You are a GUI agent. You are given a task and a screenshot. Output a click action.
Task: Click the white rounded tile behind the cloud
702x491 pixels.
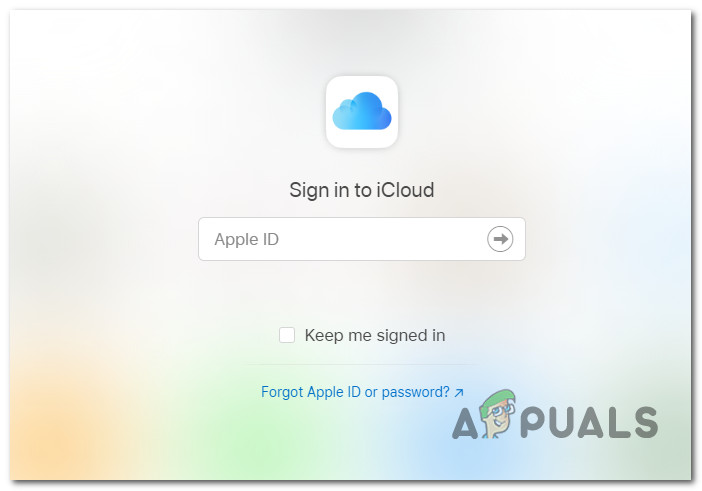coord(362,112)
